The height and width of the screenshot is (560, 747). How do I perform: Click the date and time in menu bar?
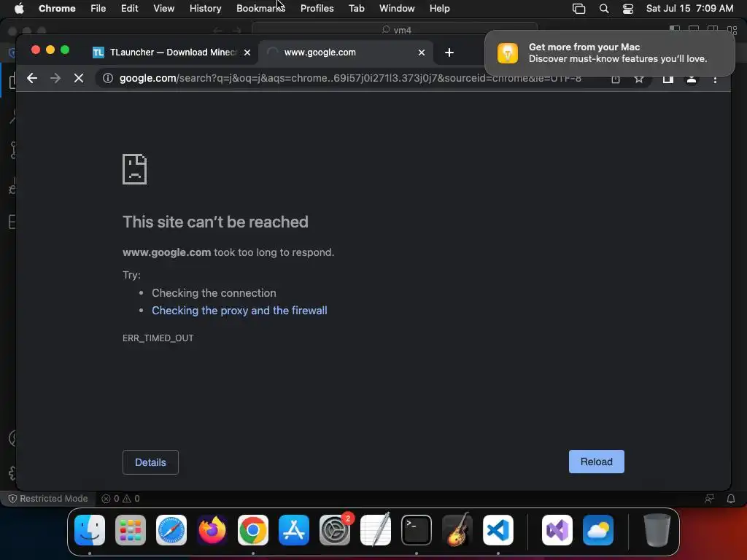pos(689,9)
